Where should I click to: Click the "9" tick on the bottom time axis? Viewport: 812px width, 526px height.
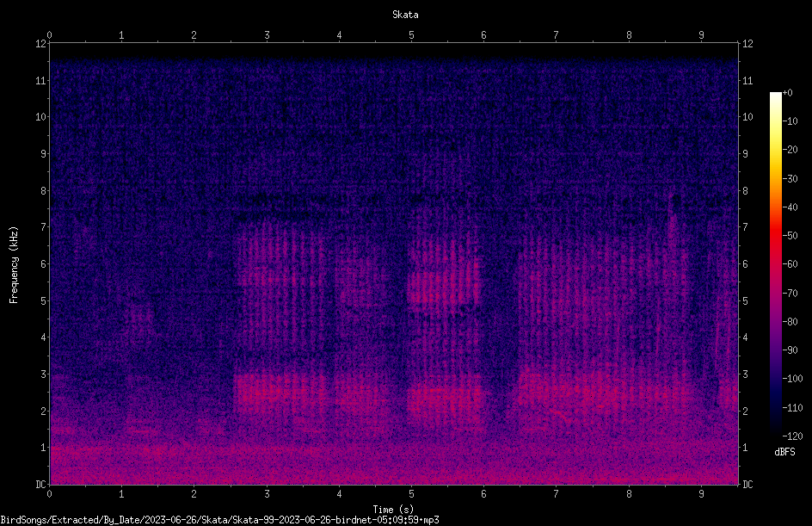[x=701, y=494]
